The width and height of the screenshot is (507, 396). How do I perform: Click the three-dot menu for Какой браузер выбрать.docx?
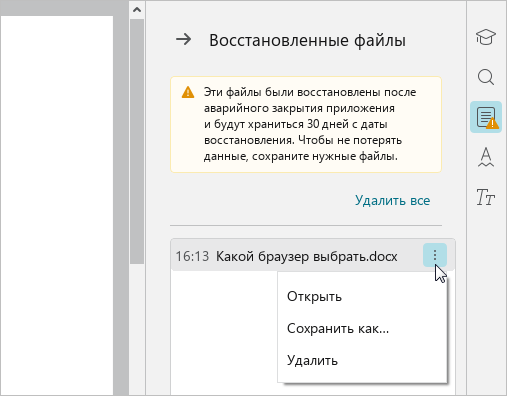pyautogui.click(x=435, y=255)
